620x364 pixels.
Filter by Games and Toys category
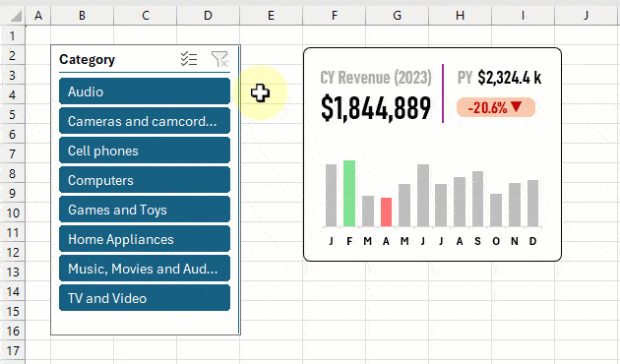point(145,210)
